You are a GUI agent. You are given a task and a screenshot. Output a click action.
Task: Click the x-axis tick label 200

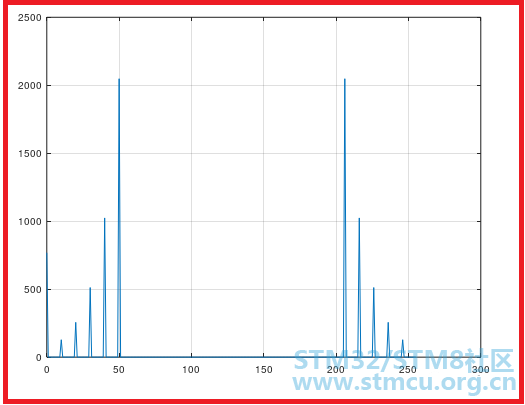(336, 370)
